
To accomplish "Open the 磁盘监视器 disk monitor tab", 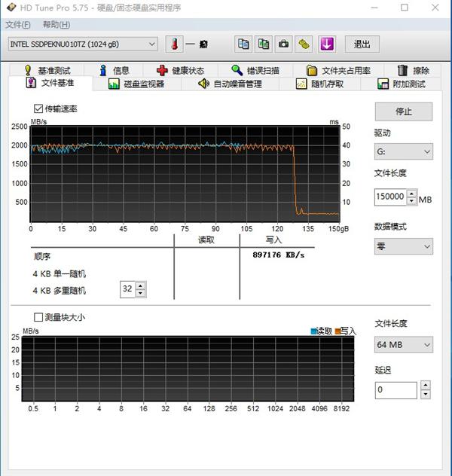I will [x=136, y=84].
